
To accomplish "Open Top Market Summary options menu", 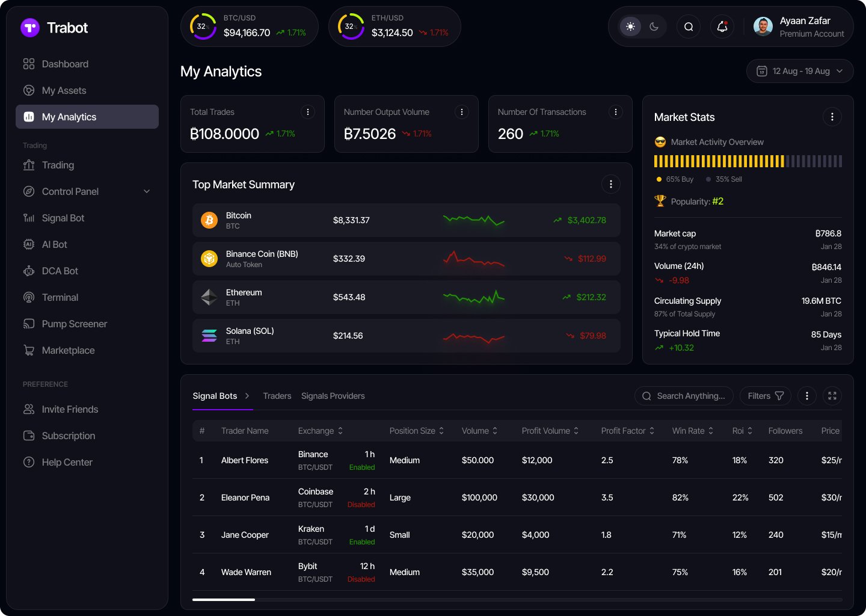I will pyautogui.click(x=610, y=184).
